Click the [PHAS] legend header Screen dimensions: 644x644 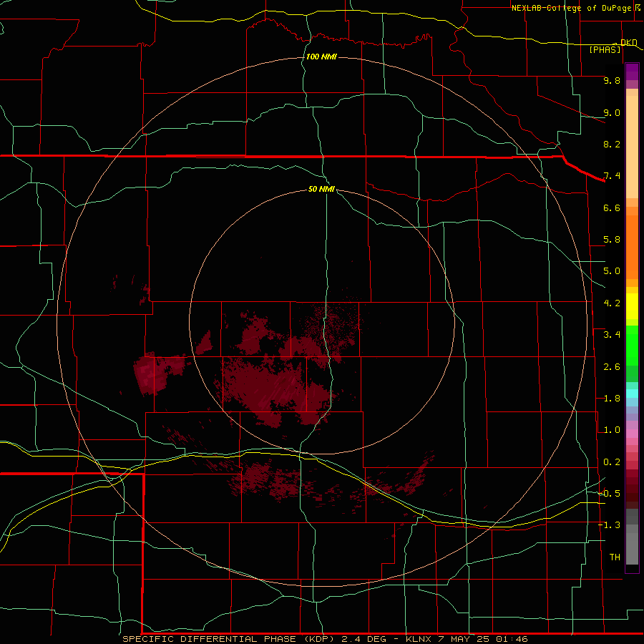tap(605, 49)
